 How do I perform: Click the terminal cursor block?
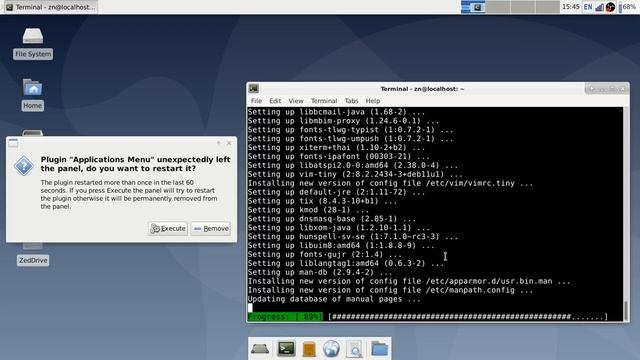click(250, 308)
